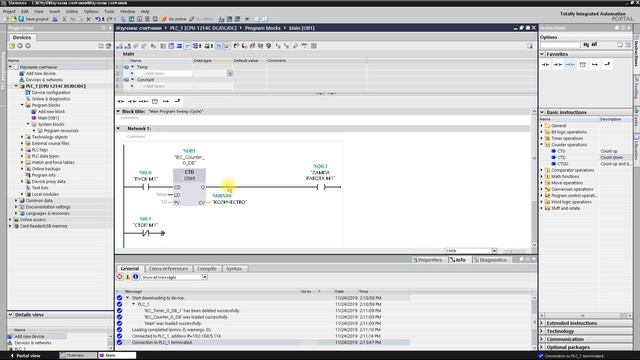This screenshot has height=360, width=640.
Task: Click first icon in project tree toolbar
Action: [x=12, y=46]
